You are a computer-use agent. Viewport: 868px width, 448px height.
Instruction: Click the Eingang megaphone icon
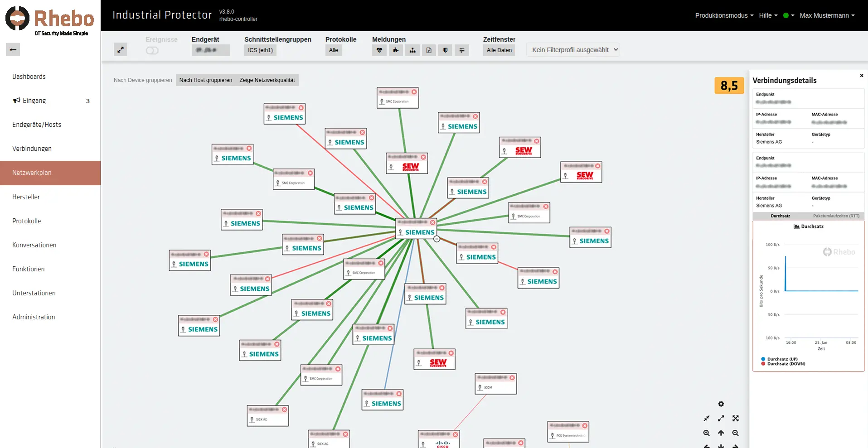tap(17, 101)
